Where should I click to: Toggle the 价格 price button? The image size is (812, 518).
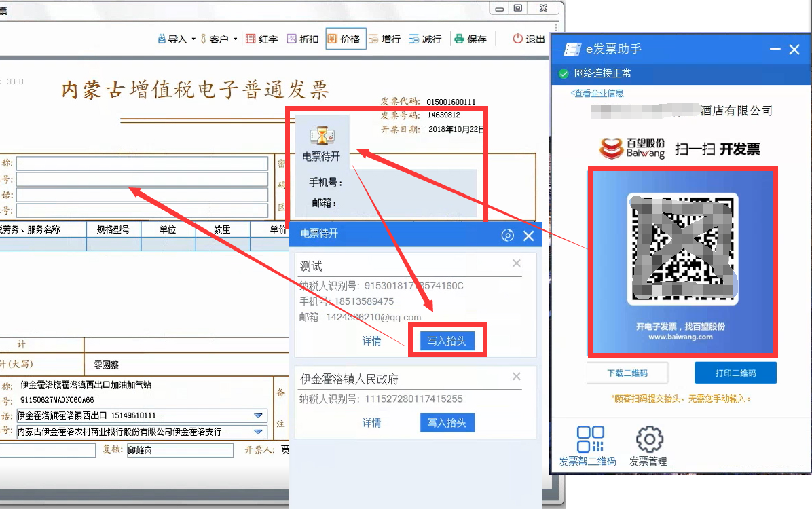point(346,39)
